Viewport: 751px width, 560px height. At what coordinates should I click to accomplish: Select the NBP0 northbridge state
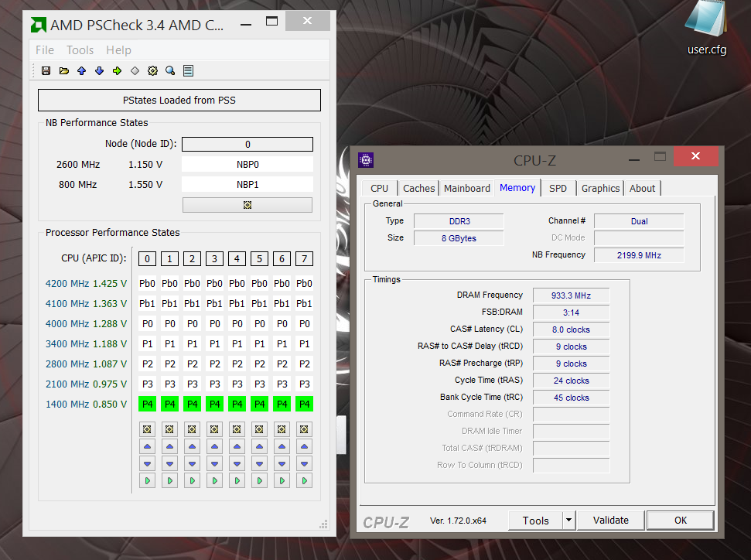[x=247, y=164]
